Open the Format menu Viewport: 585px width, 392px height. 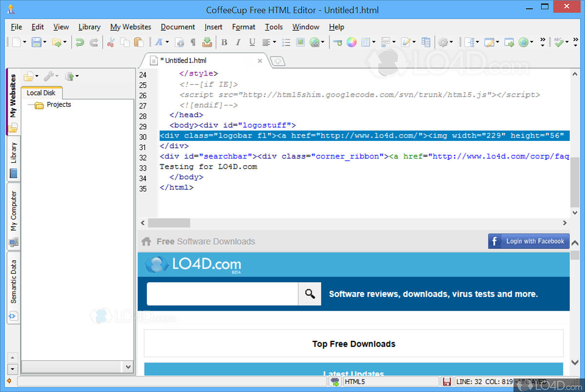243,27
